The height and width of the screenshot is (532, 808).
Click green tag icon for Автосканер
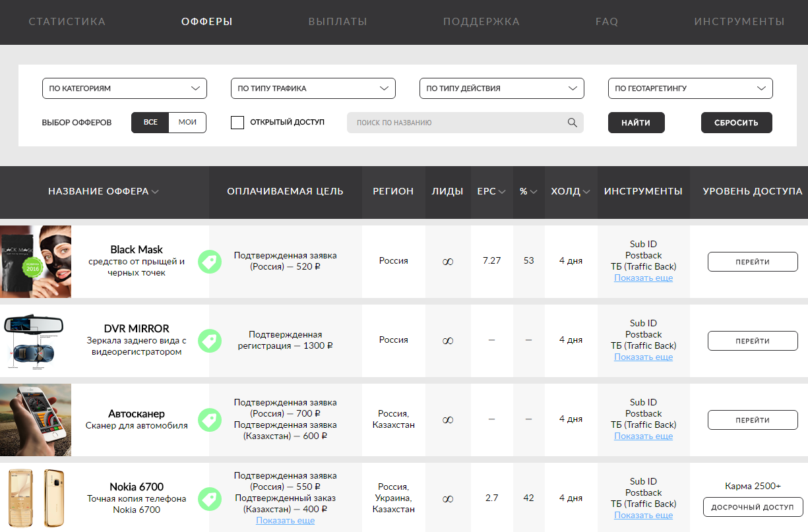coord(210,420)
